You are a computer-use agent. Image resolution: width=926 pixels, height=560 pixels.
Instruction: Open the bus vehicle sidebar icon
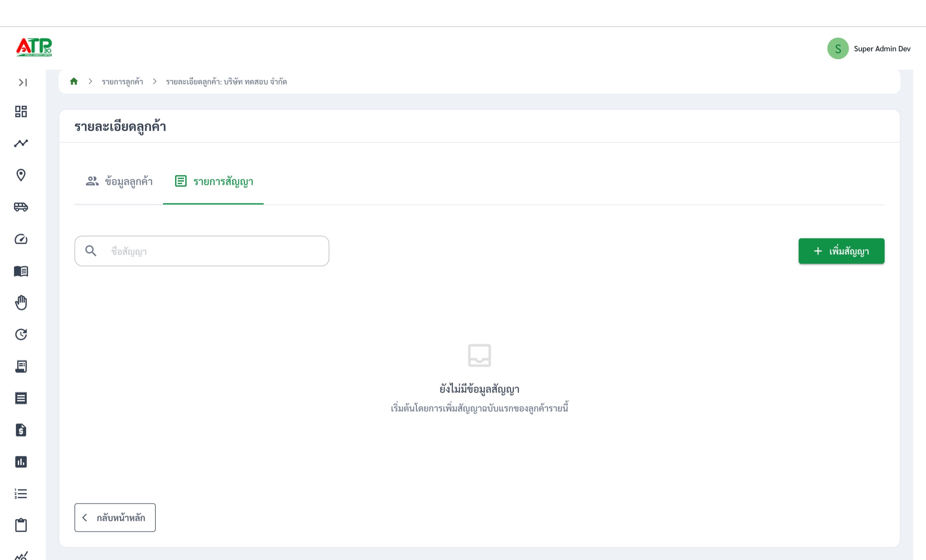click(21, 207)
